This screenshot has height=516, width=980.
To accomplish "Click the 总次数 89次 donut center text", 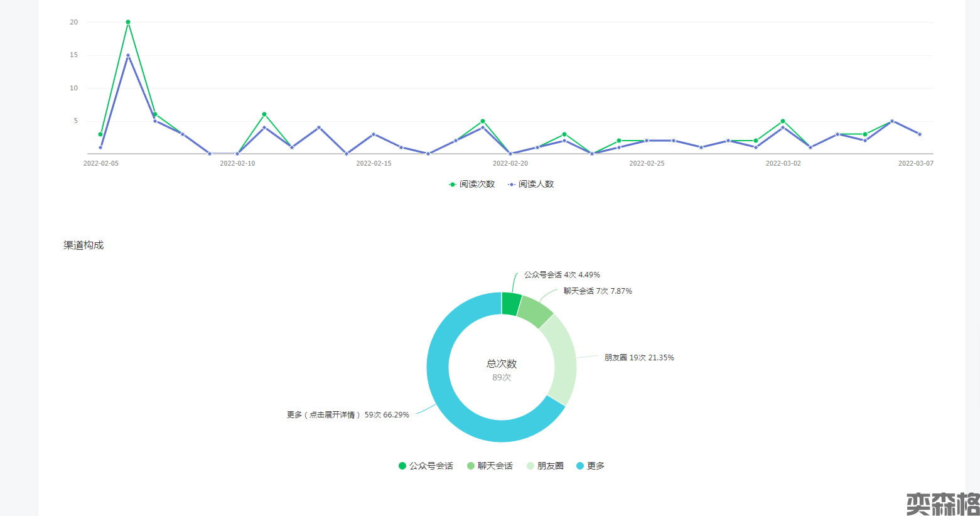I will click(501, 370).
